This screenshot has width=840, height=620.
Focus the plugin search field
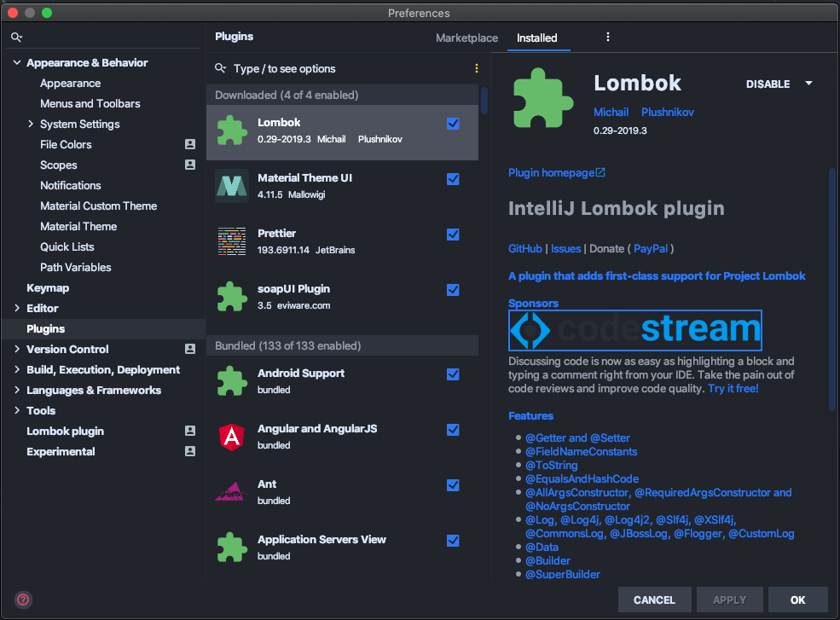click(x=343, y=68)
